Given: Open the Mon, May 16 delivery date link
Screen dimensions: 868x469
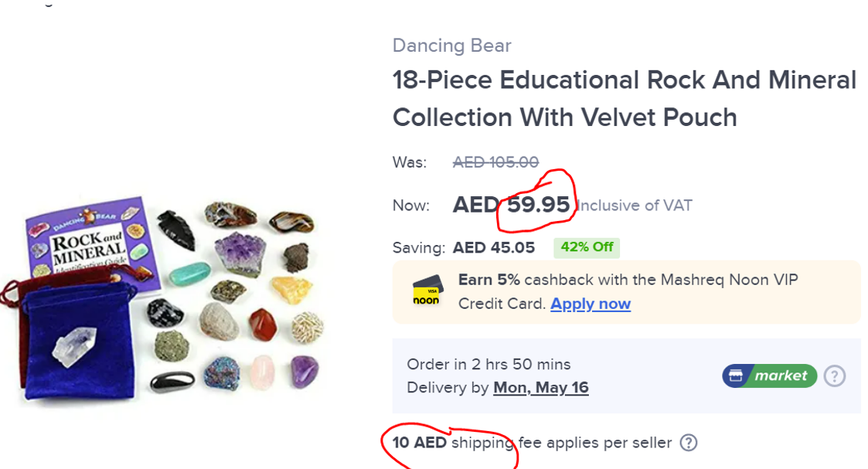Looking at the screenshot, I should pyautogui.click(x=540, y=387).
